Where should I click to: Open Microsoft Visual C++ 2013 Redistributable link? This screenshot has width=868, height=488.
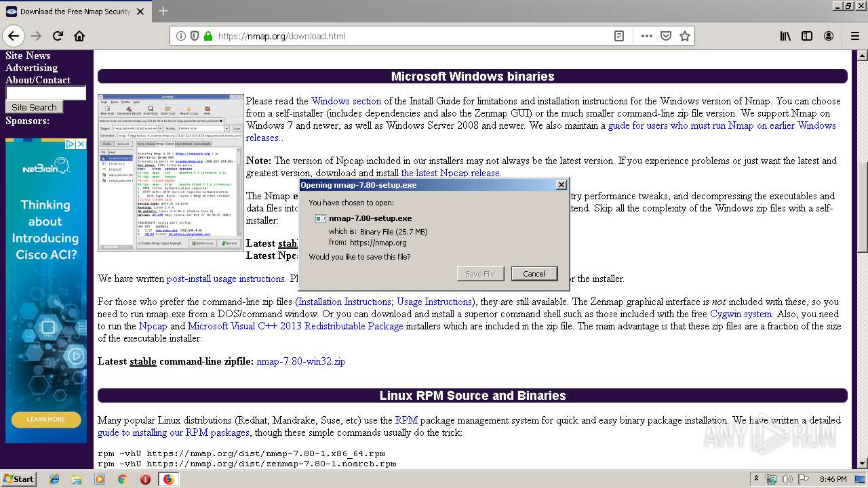click(x=295, y=326)
